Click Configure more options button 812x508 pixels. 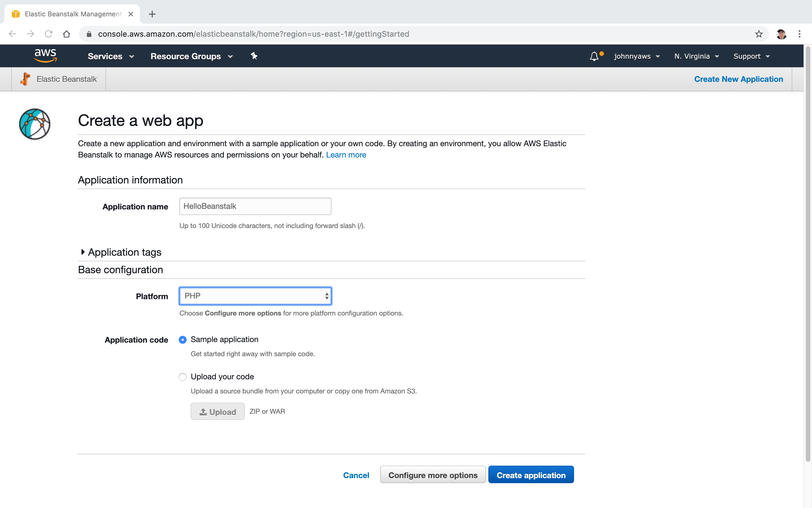click(433, 474)
